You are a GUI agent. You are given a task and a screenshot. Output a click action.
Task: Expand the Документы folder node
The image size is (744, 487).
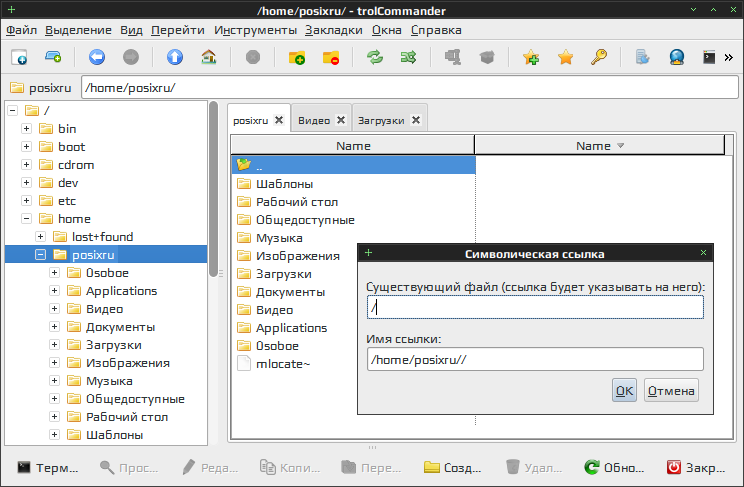[55, 327]
